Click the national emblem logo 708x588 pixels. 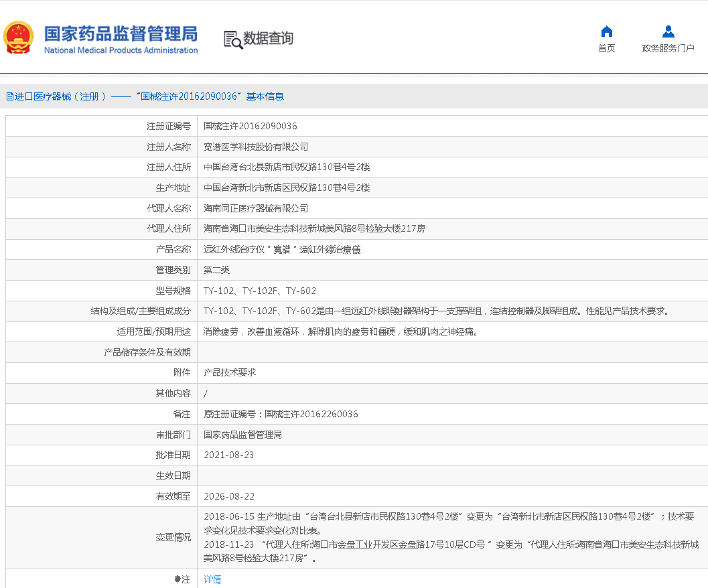tap(19, 38)
